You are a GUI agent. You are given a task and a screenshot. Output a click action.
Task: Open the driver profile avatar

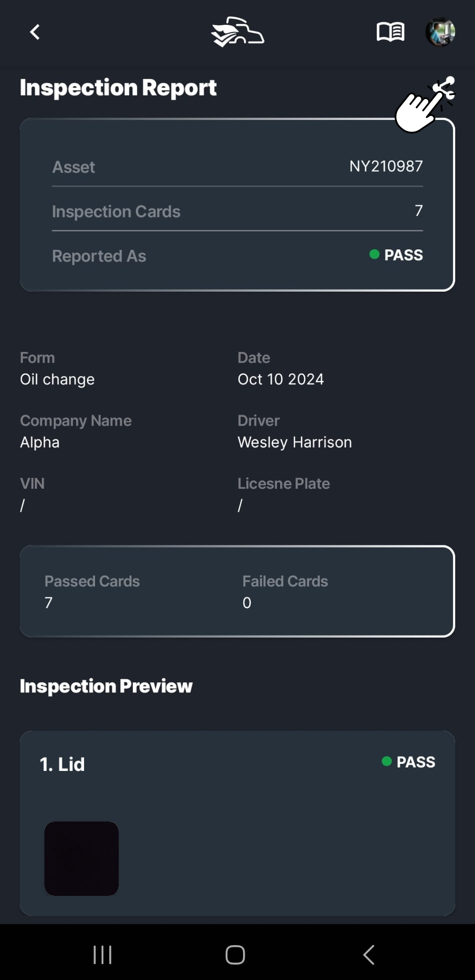[x=441, y=32]
